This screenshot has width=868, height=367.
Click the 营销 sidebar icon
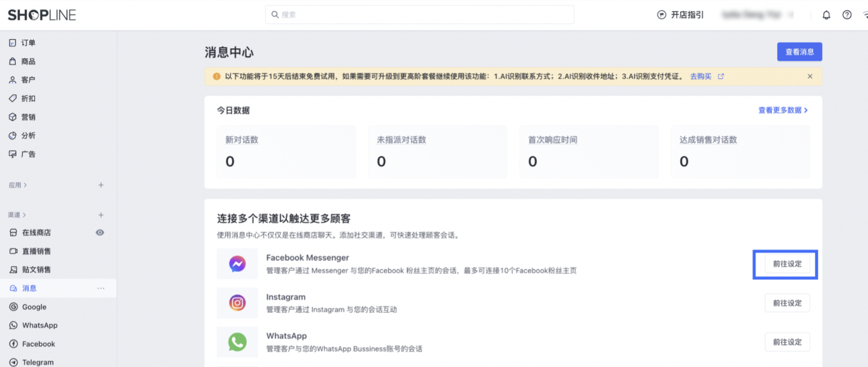13,117
